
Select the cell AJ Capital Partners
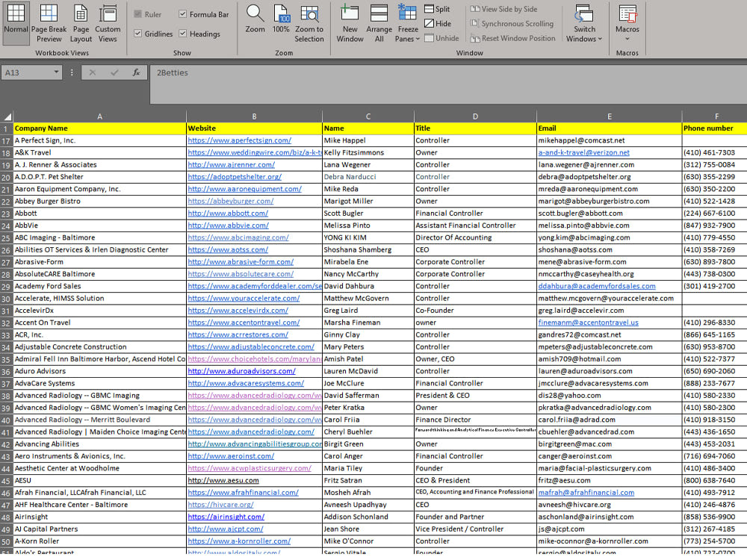click(x=99, y=529)
